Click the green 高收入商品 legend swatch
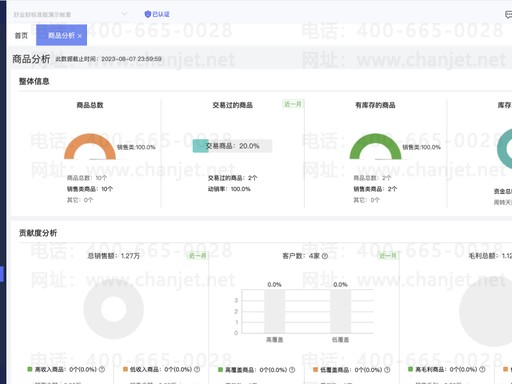 [30, 369]
